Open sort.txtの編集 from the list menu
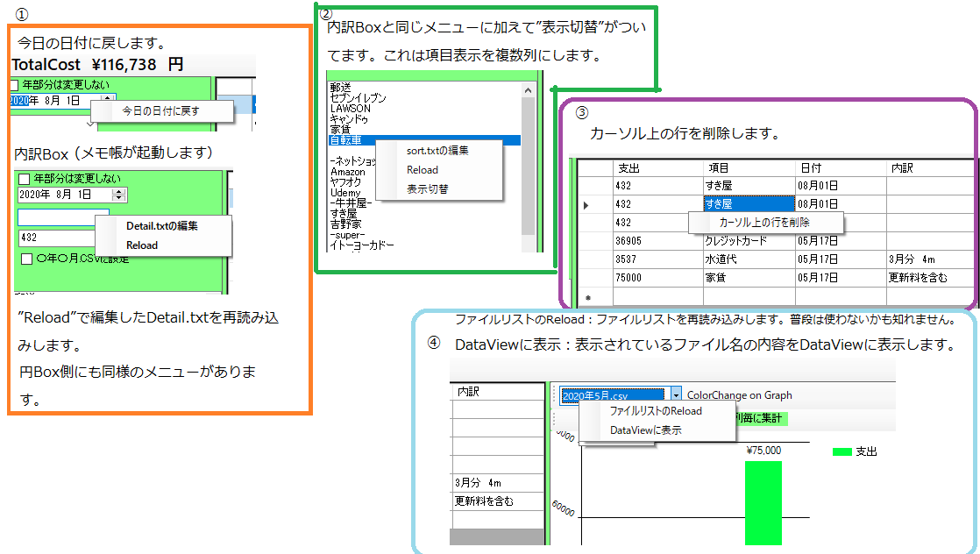Screen dimensions: 980x554 (437, 151)
